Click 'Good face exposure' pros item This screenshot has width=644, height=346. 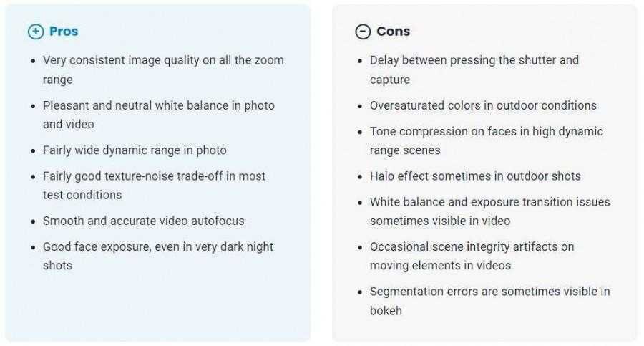pyautogui.click(x=157, y=247)
